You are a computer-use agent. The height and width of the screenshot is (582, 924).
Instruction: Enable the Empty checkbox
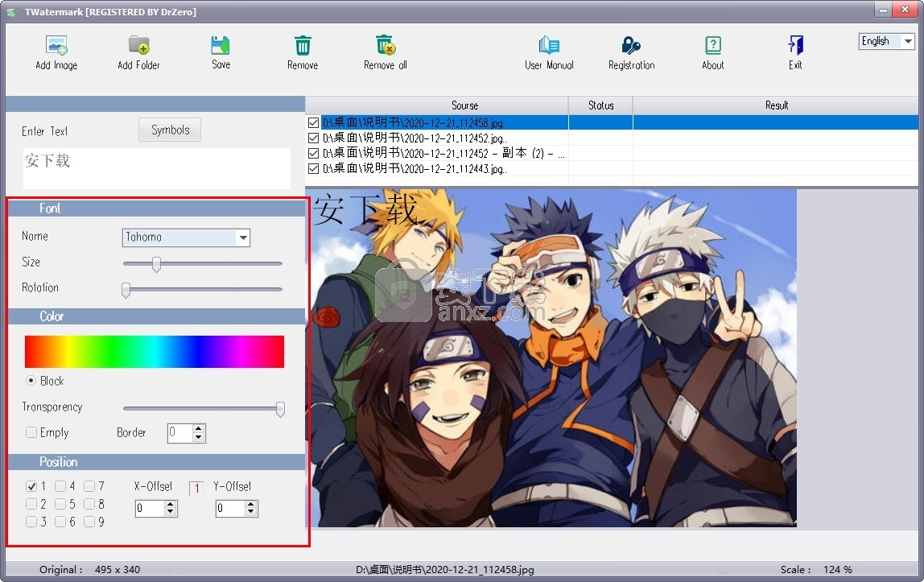[x=31, y=432]
